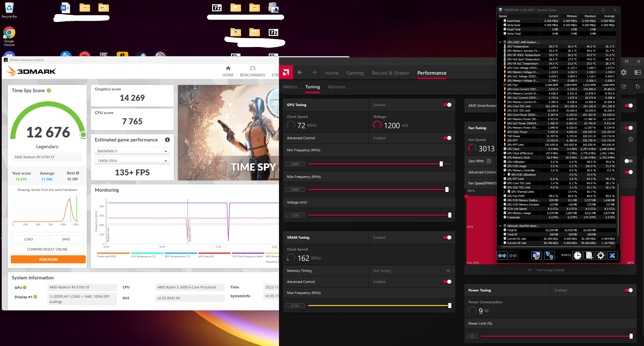
Task: Click the SAVE button in 3DMark
Action: [66, 239]
